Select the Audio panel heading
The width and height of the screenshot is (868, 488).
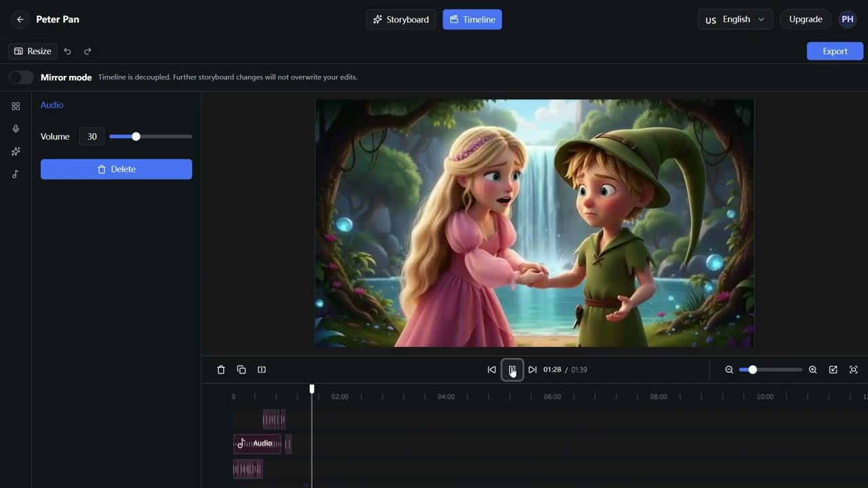point(52,105)
